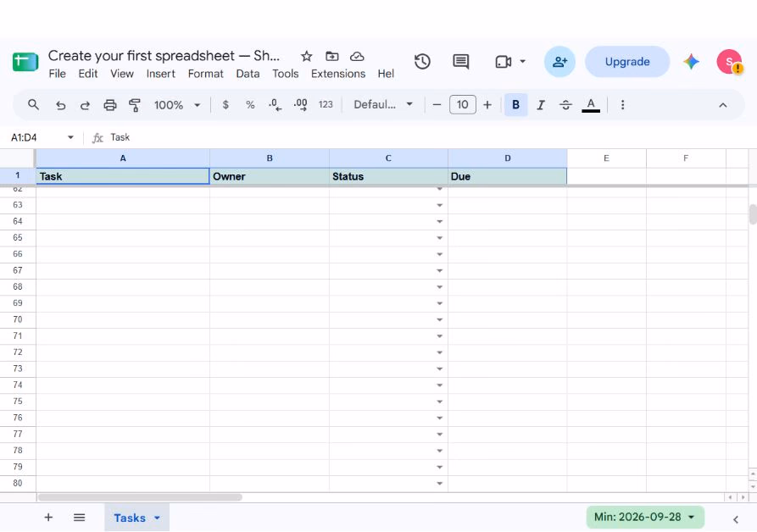
Task: Start a video meeting call
Action: point(503,62)
